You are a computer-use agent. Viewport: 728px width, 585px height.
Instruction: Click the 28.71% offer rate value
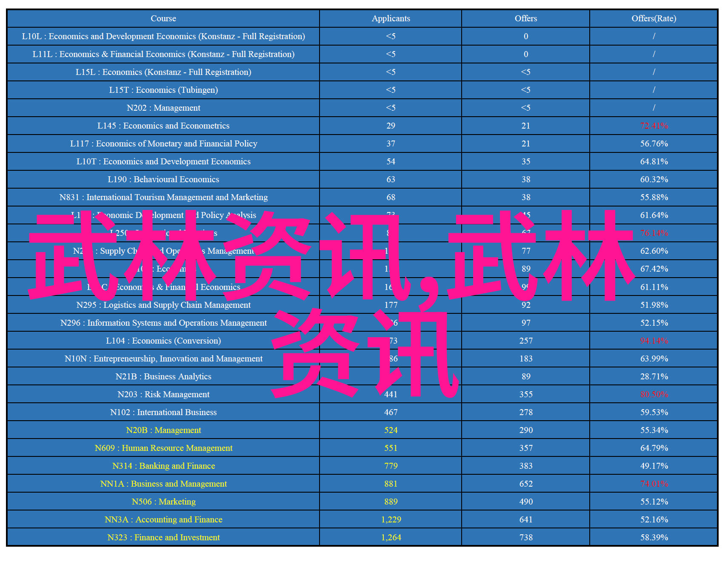pos(654,376)
